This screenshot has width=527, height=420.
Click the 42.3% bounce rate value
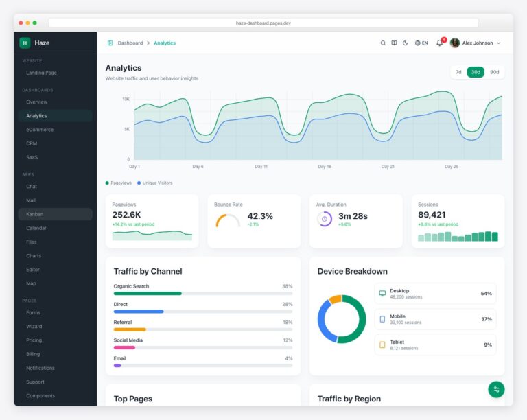[260, 216]
